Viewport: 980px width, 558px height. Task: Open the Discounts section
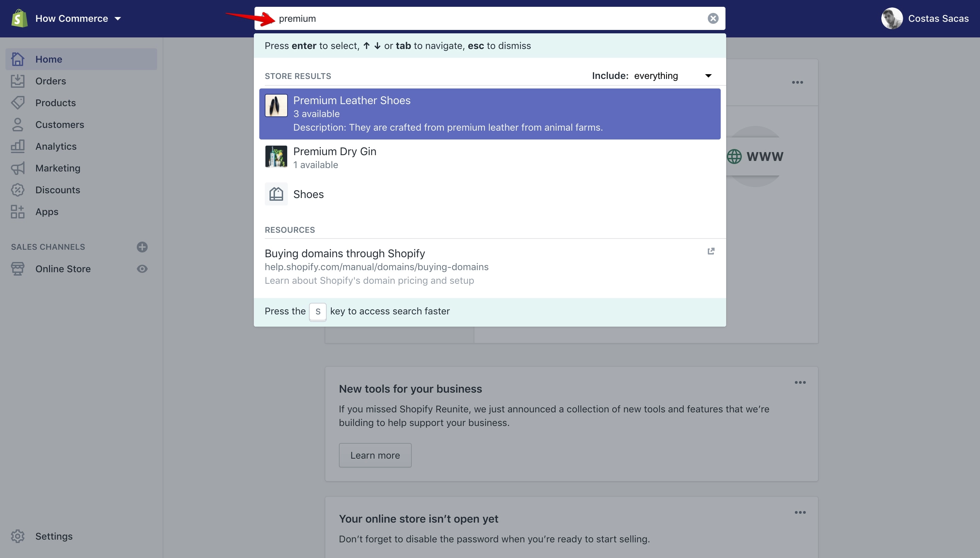pos(58,190)
